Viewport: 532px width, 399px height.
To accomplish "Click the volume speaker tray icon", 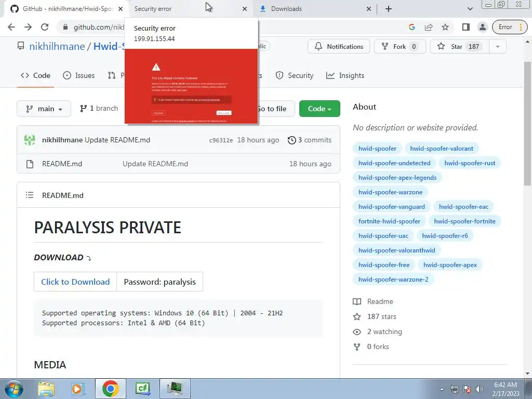I will [x=480, y=389].
